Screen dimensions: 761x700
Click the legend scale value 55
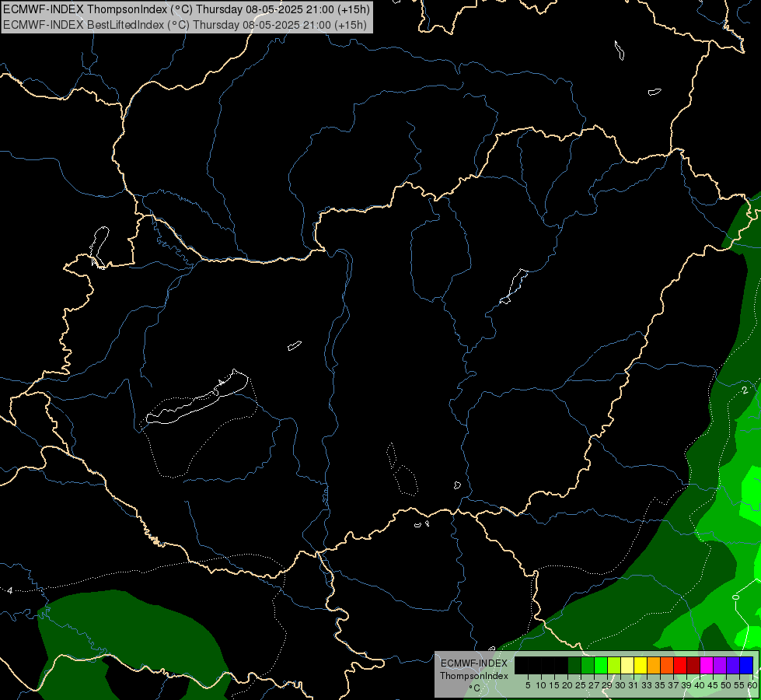click(x=740, y=685)
